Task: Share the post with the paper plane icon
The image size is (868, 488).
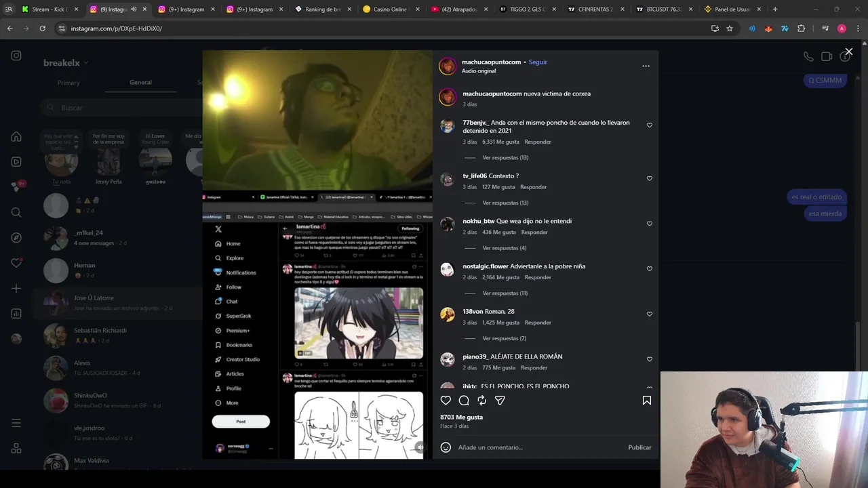Action: [x=500, y=401]
